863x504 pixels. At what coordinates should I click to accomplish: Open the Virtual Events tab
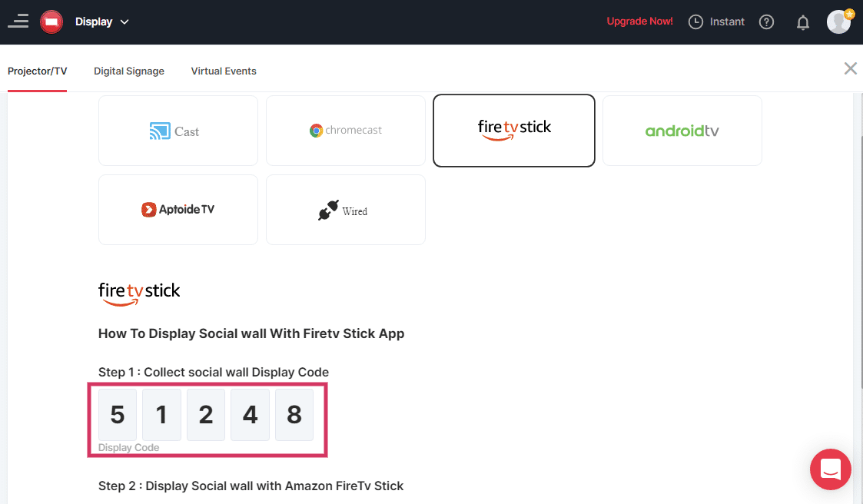pos(224,71)
